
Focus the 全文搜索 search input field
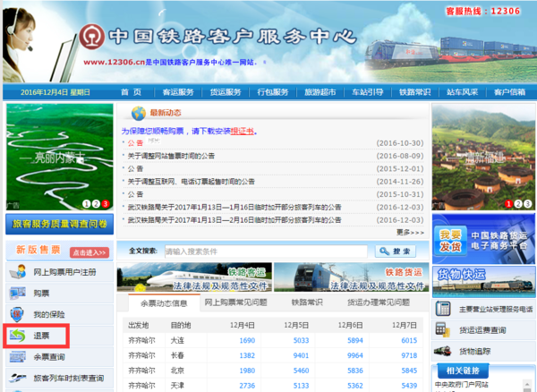point(266,251)
